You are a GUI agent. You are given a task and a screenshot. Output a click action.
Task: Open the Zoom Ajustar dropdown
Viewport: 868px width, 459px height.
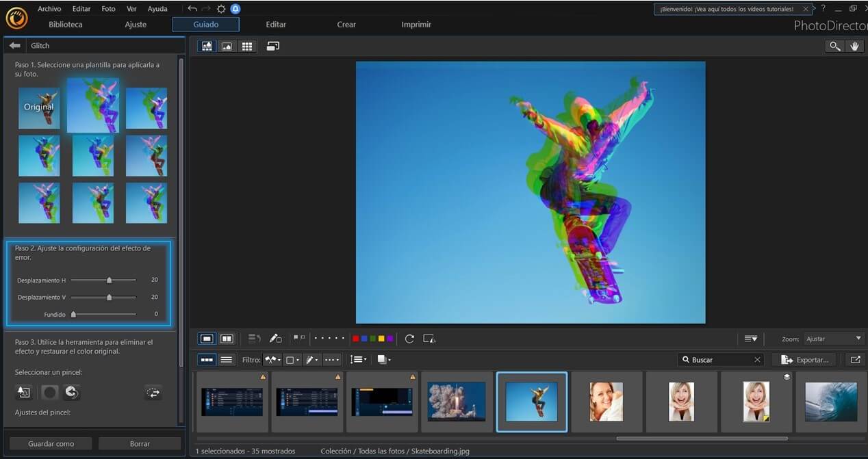point(833,339)
